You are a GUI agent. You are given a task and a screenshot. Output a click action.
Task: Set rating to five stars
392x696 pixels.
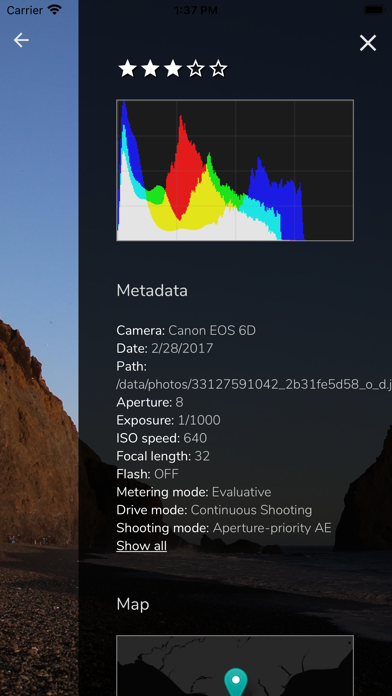[x=218, y=69]
